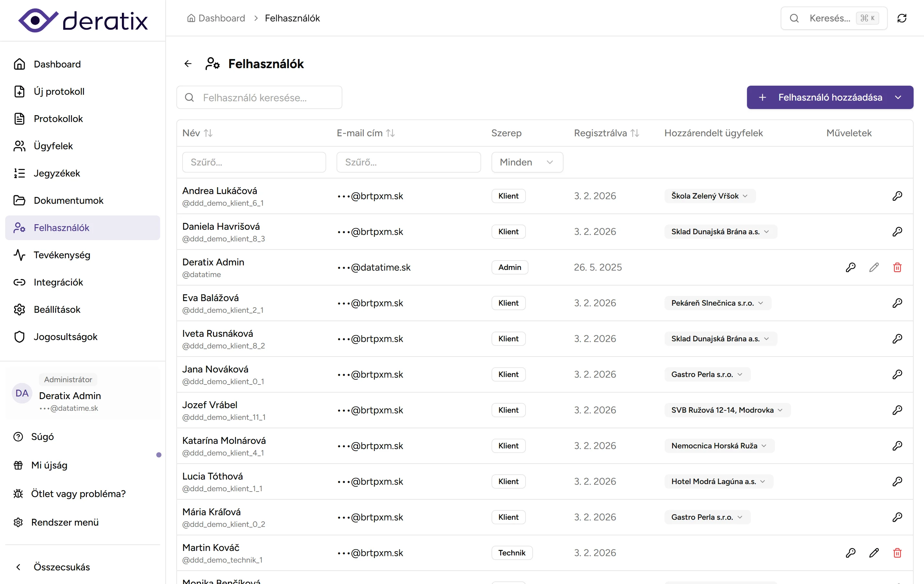Click the key icon for Jozef Vrábel
Screen dimensions: 924x584
[x=897, y=410]
